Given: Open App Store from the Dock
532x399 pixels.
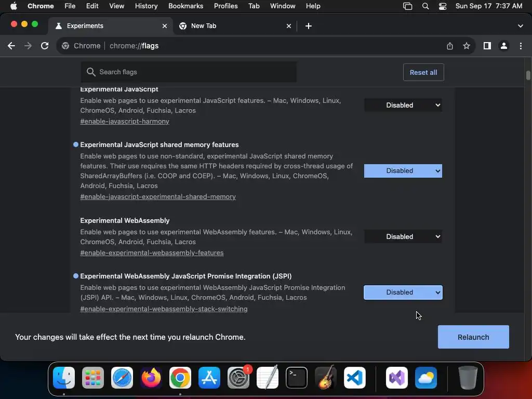Looking at the screenshot, I should click(209, 378).
